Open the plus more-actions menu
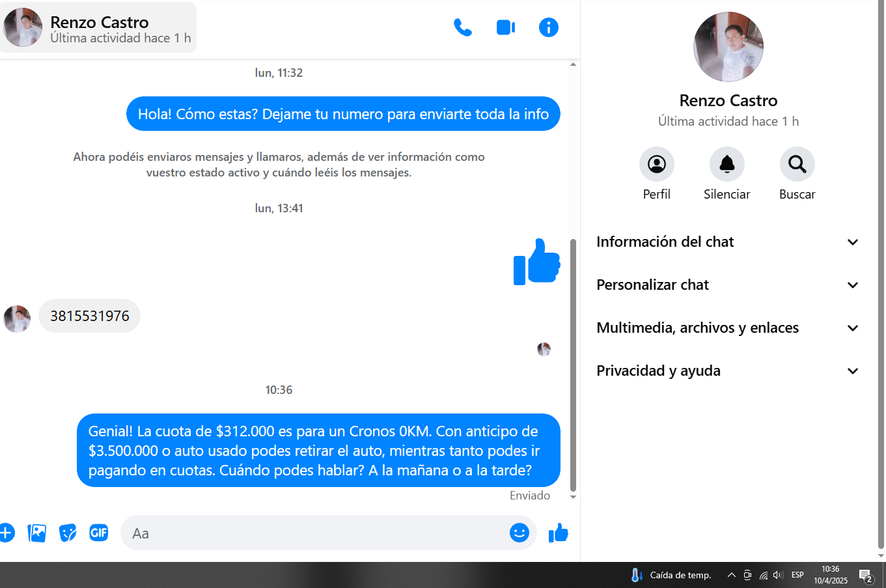The height and width of the screenshot is (588, 886). (x=6, y=533)
